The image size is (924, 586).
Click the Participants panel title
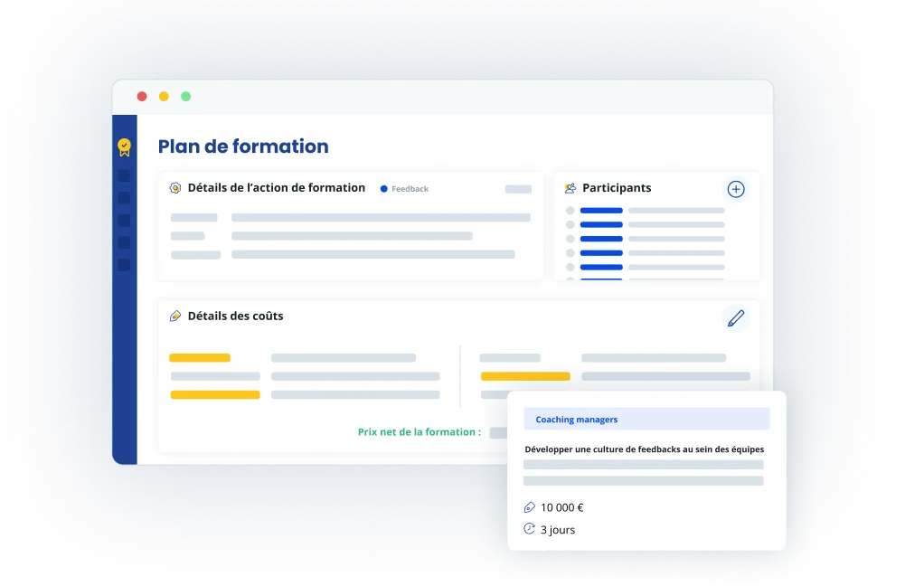[x=617, y=187]
